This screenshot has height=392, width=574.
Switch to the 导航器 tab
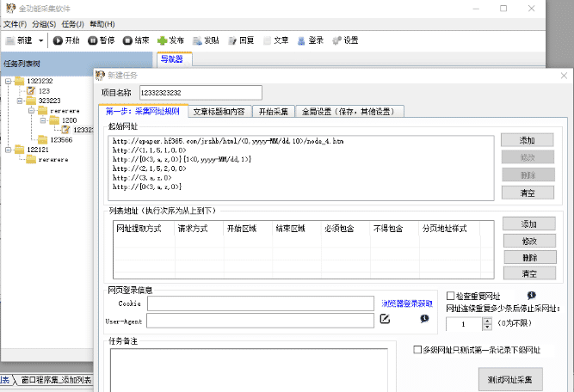(175, 59)
